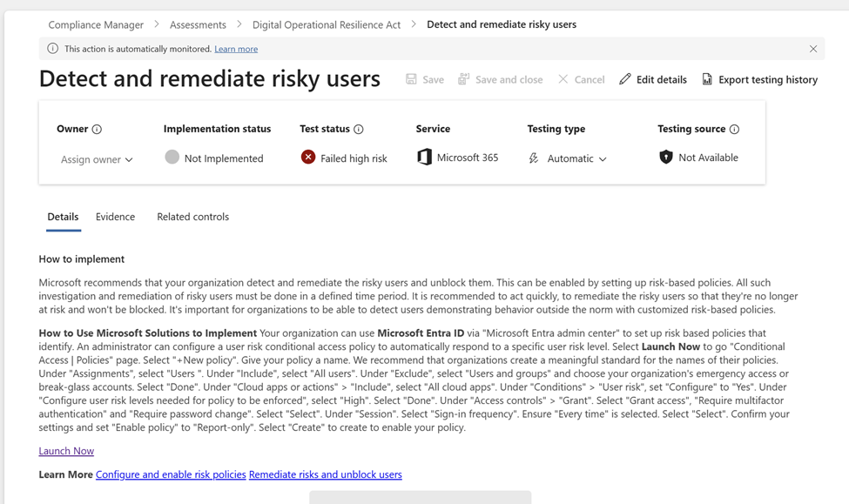Click the Edit details pencil icon

625,79
